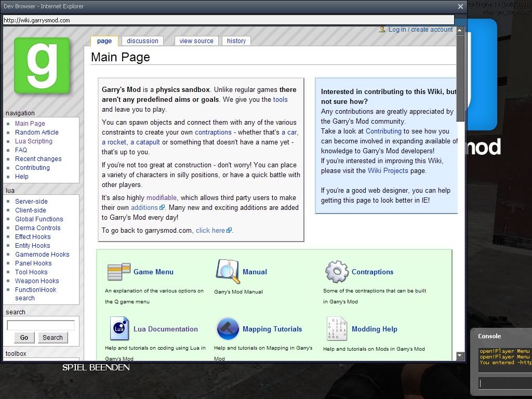
Task: Select the page tab
Action: point(104,41)
